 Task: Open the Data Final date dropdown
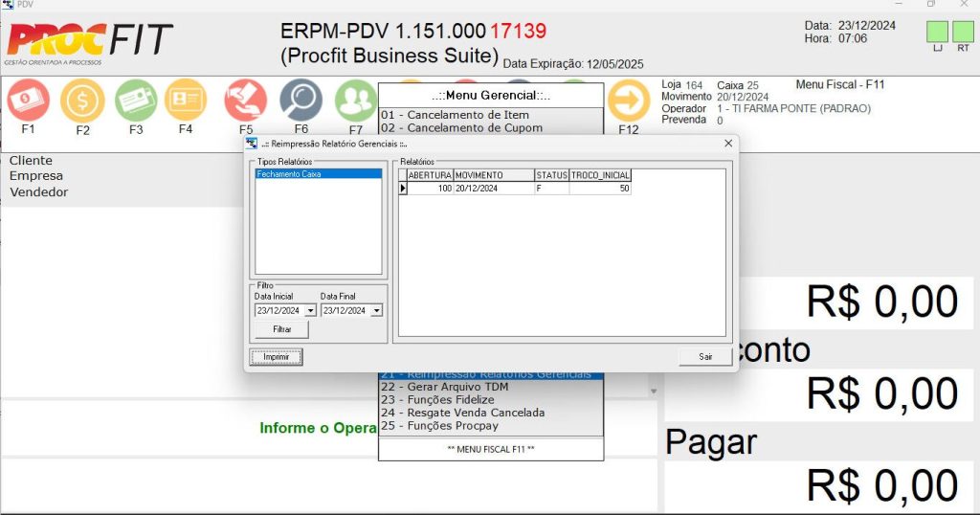pyautogui.click(x=377, y=310)
